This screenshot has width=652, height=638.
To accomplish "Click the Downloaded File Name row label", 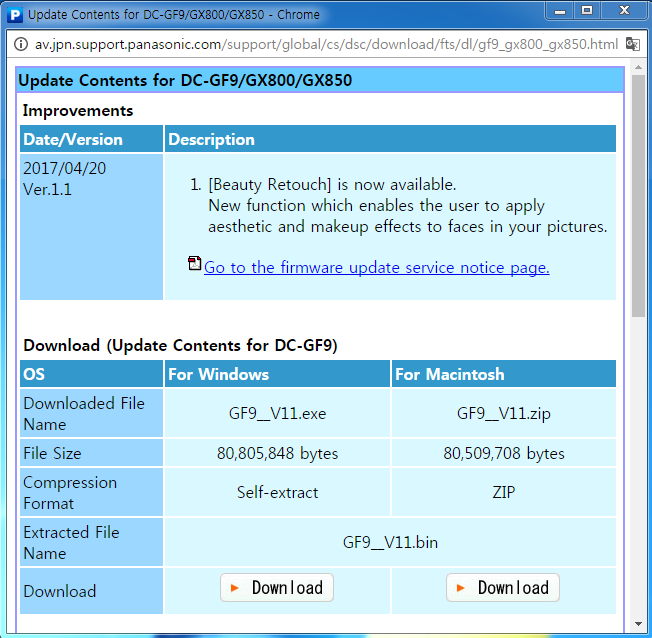I will [91, 413].
